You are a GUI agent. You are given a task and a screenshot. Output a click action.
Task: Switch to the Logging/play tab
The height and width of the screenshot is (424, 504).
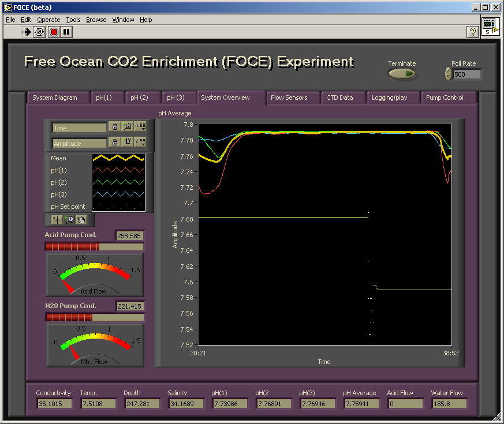393,97
